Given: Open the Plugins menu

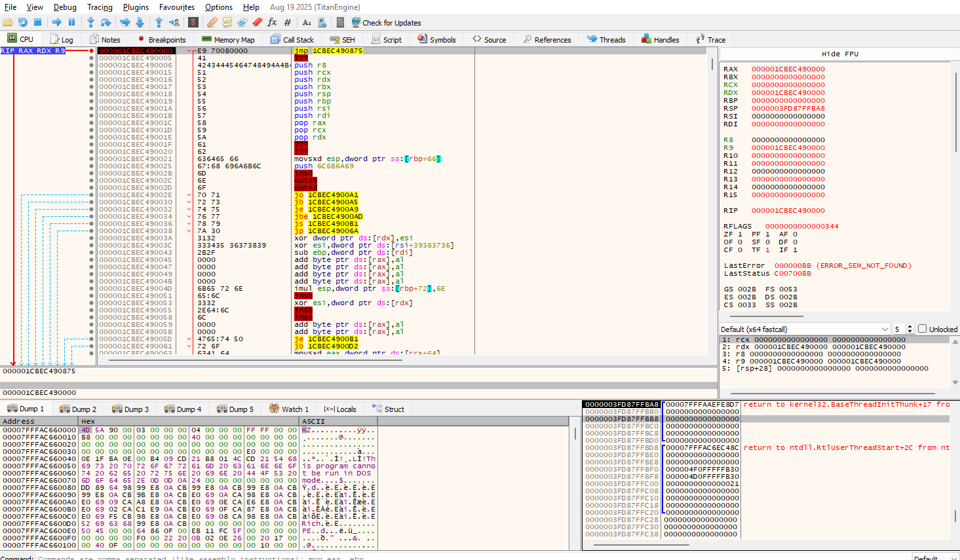Looking at the screenshot, I should click(x=136, y=7).
